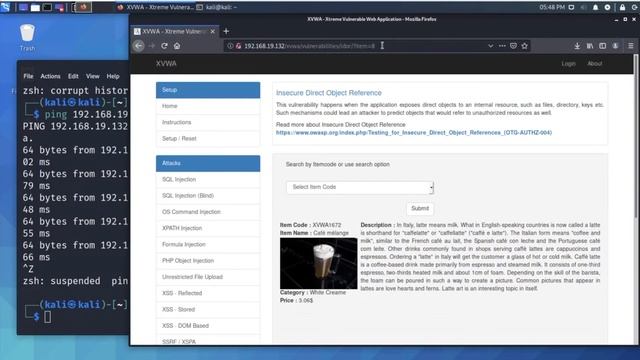Open terminal Actions menu
This screenshot has height=360, width=640.
[x=50, y=76]
